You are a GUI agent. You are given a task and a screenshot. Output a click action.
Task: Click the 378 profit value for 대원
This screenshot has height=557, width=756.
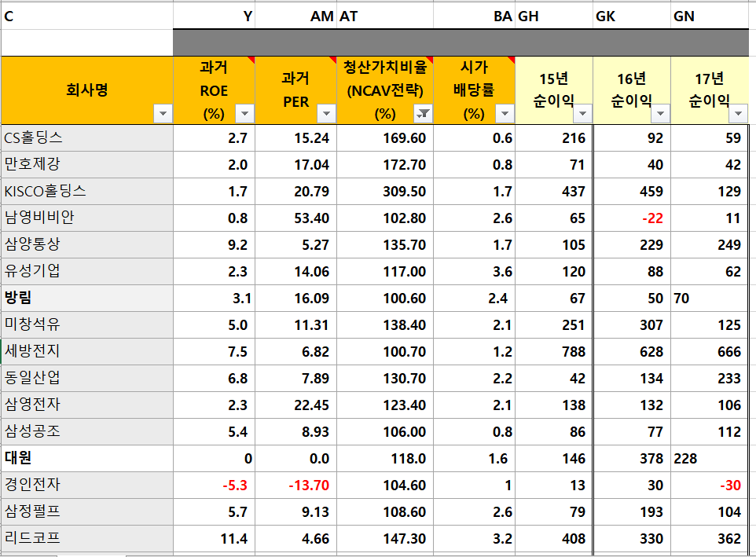[651, 459]
